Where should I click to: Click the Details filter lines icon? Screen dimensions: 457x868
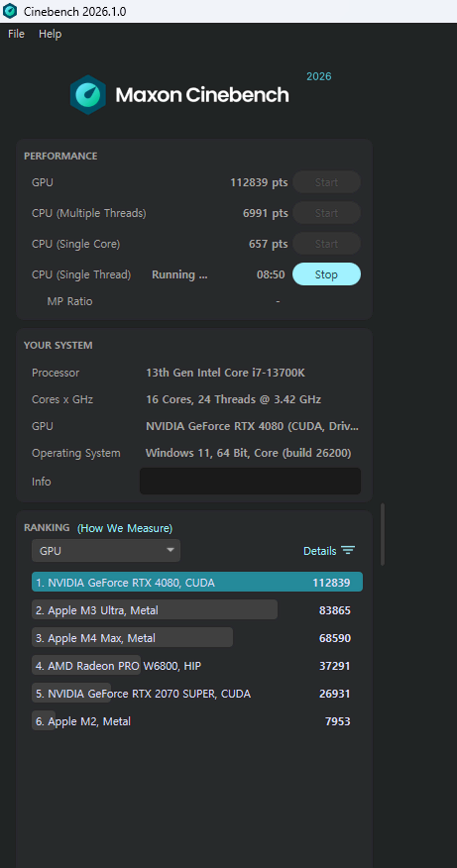pos(348,550)
